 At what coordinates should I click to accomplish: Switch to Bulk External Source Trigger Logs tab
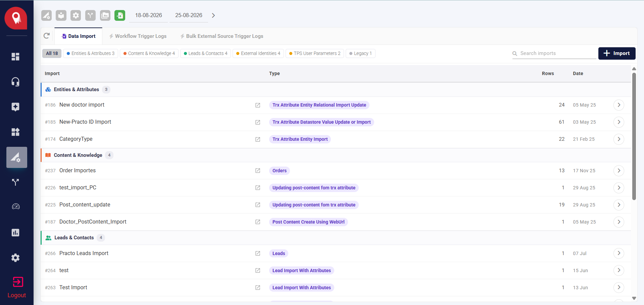[x=221, y=36]
